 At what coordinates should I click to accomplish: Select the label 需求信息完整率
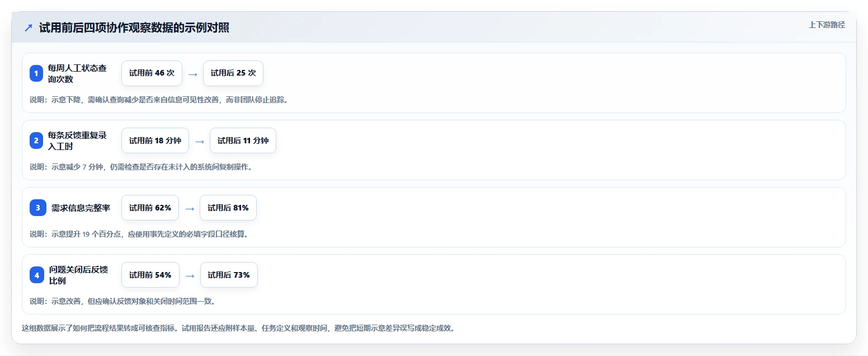(81, 208)
